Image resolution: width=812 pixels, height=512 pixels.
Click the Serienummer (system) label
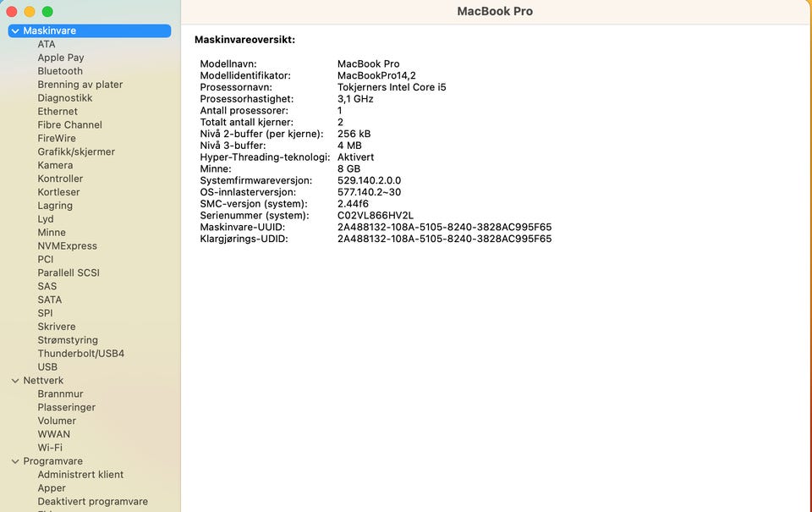255,216
